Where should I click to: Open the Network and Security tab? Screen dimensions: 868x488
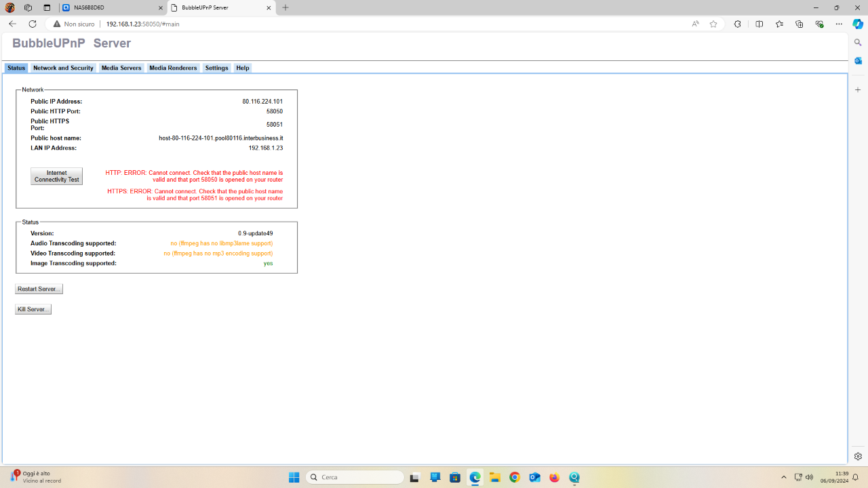point(63,68)
